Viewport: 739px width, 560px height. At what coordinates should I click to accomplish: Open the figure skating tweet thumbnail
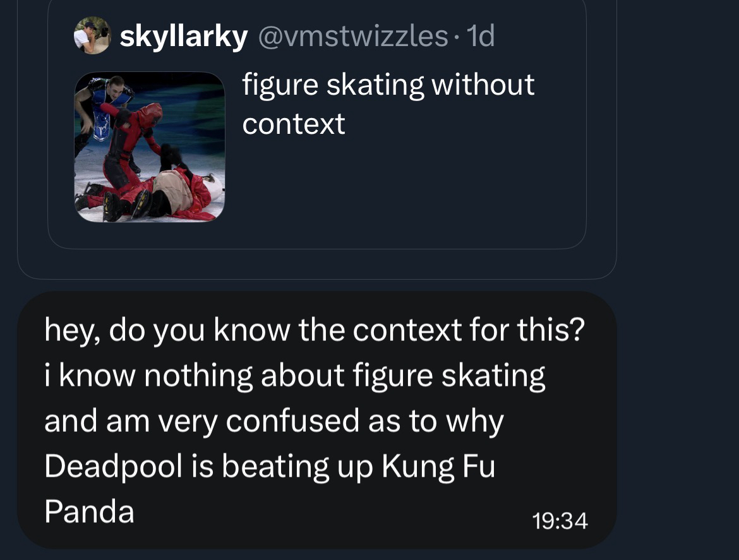[x=150, y=146]
